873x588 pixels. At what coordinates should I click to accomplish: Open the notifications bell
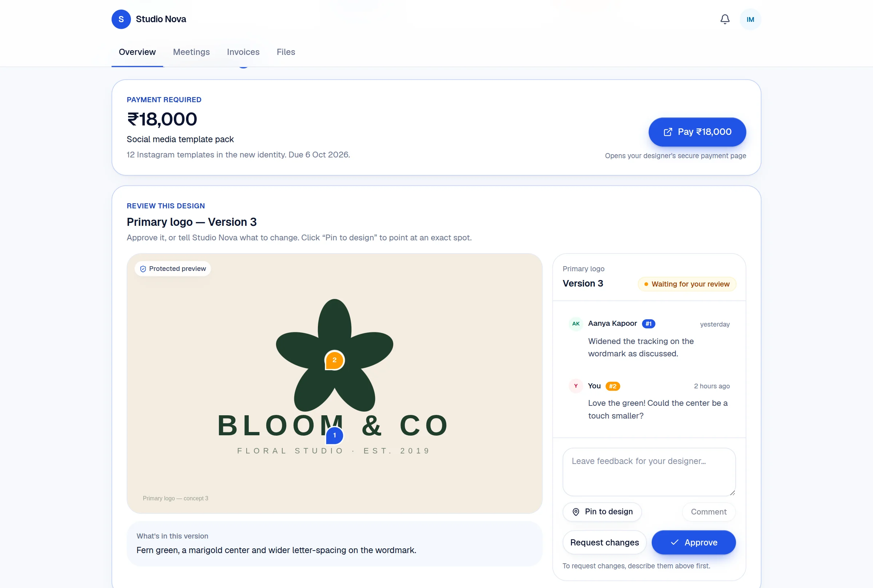click(725, 19)
